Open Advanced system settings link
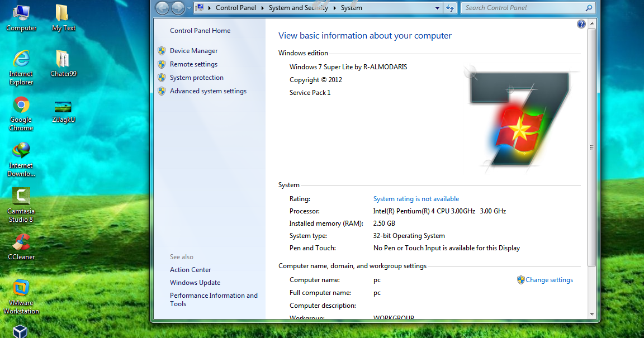 coord(208,91)
